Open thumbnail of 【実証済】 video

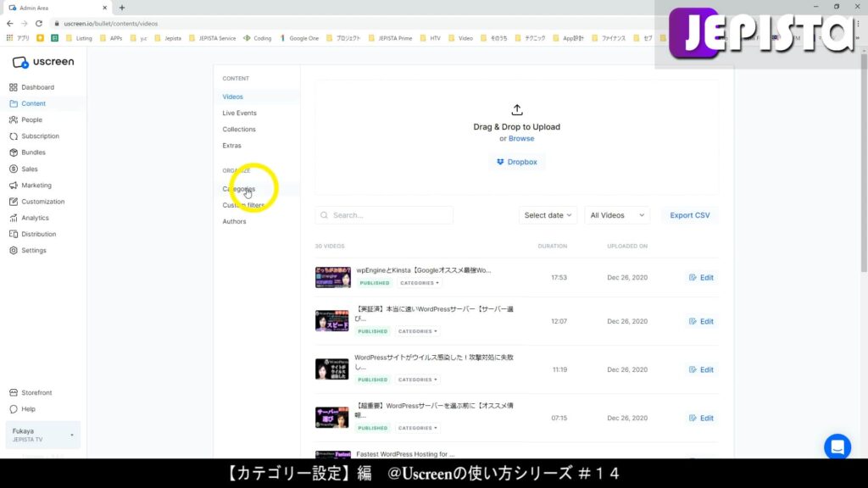(332, 321)
